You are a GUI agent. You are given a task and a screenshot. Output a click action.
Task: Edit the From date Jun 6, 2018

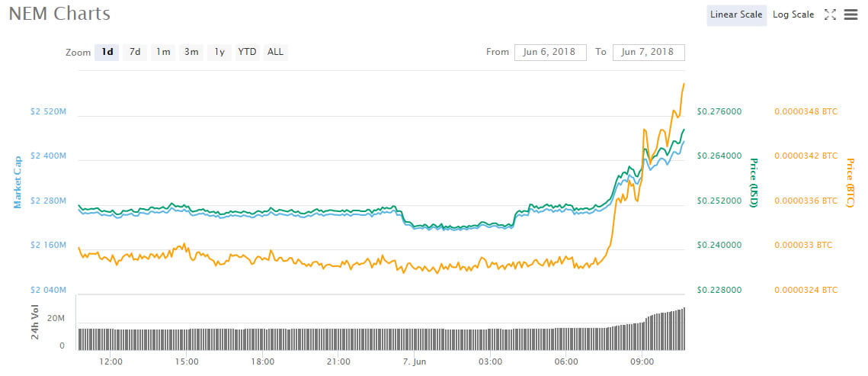550,52
